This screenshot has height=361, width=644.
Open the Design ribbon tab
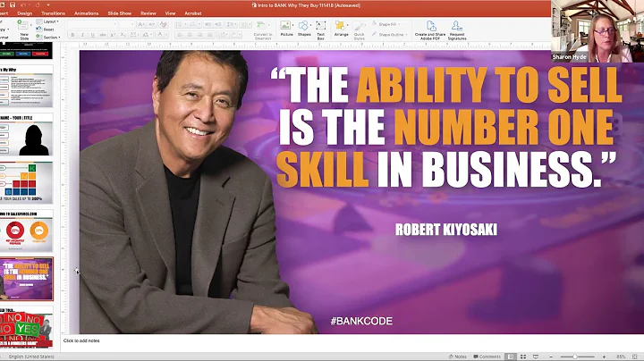click(25, 13)
